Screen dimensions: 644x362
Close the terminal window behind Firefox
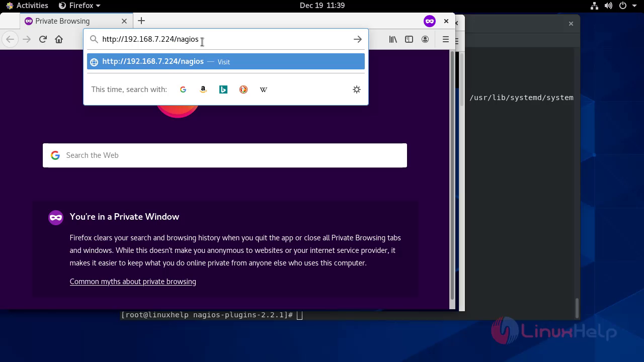(x=571, y=24)
